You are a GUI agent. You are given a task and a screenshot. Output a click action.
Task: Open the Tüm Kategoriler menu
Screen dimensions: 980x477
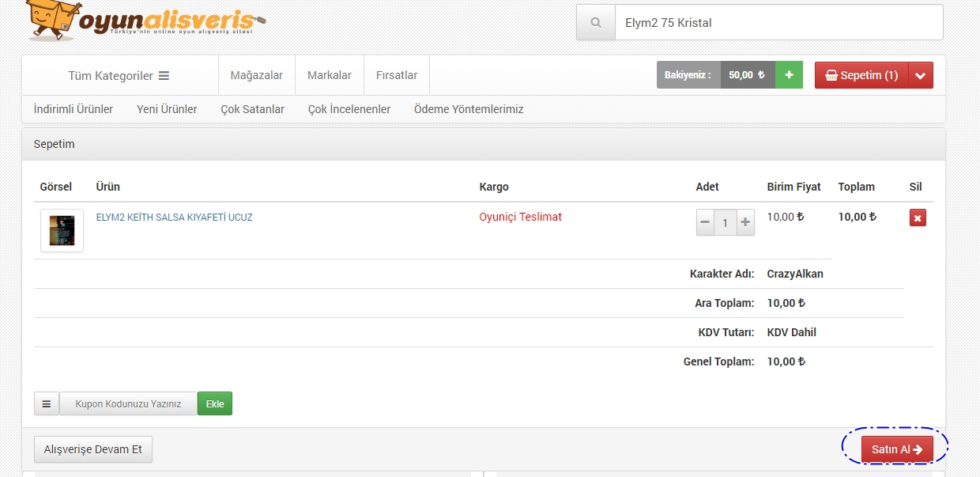(119, 76)
